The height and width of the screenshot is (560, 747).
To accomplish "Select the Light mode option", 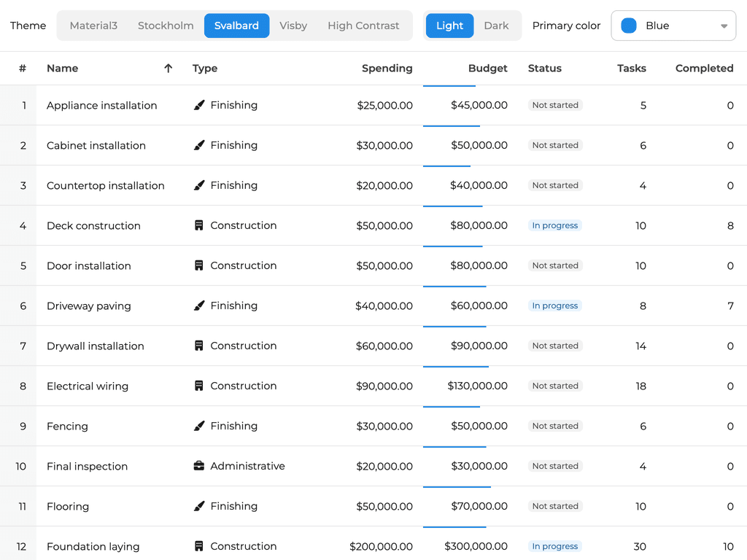I will pos(449,26).
